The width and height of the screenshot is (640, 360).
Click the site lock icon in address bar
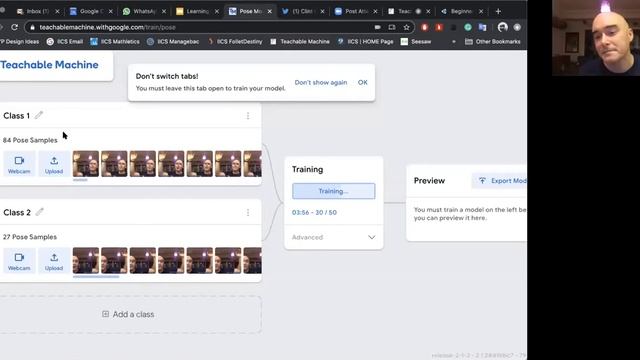coord(33,27)
